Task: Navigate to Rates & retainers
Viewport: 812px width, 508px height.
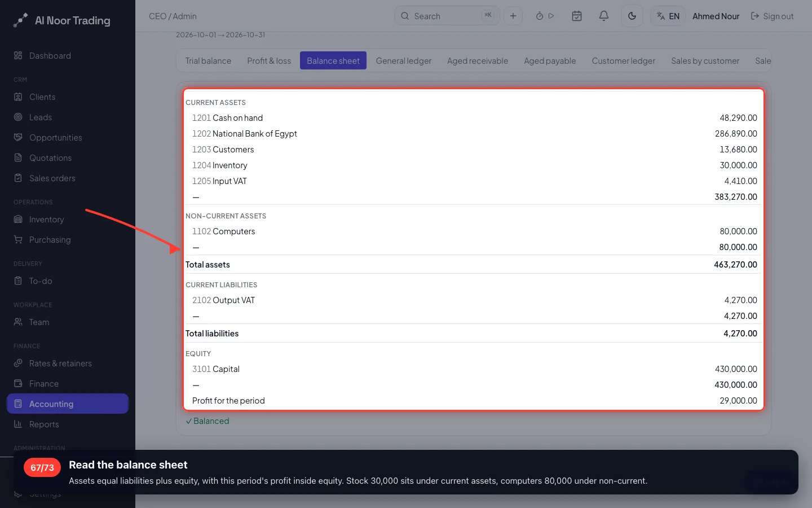Action: [x=60, y=363]
